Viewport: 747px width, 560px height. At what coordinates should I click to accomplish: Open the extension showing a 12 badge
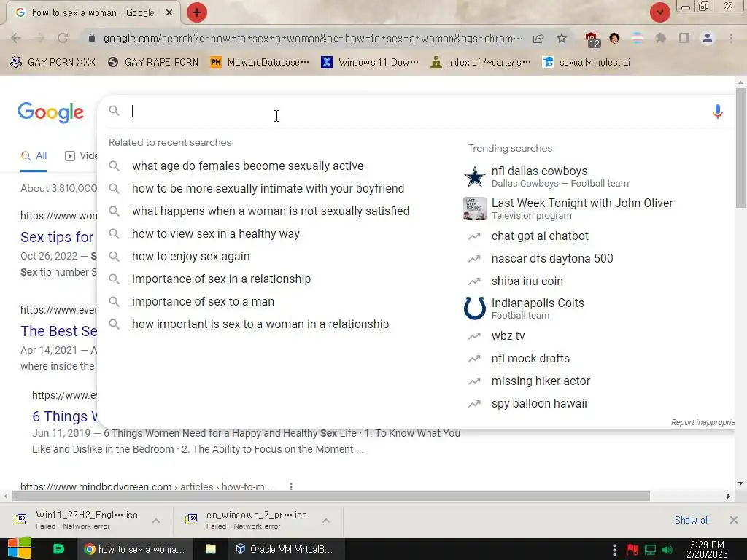click(x=592, y=39)
